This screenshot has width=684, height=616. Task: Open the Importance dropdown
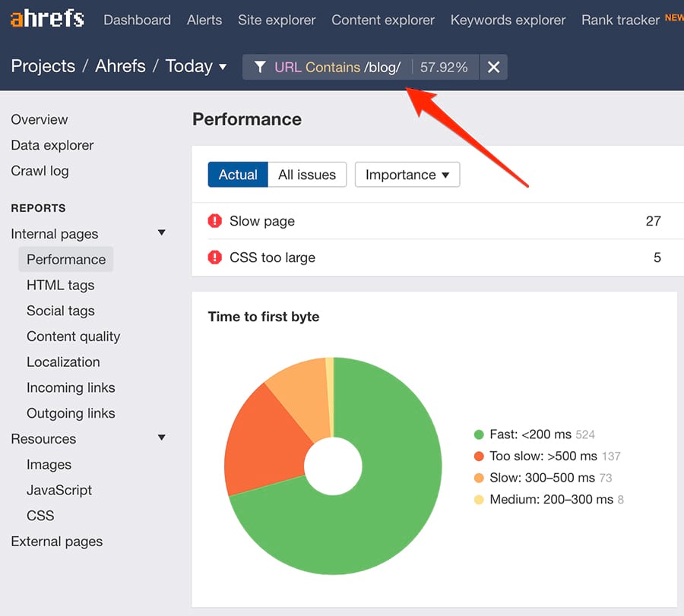click(407, 175)
